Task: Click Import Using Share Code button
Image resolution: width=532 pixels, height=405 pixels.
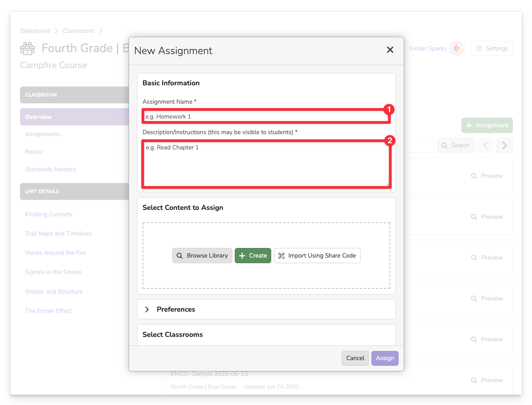Action: 317,256
